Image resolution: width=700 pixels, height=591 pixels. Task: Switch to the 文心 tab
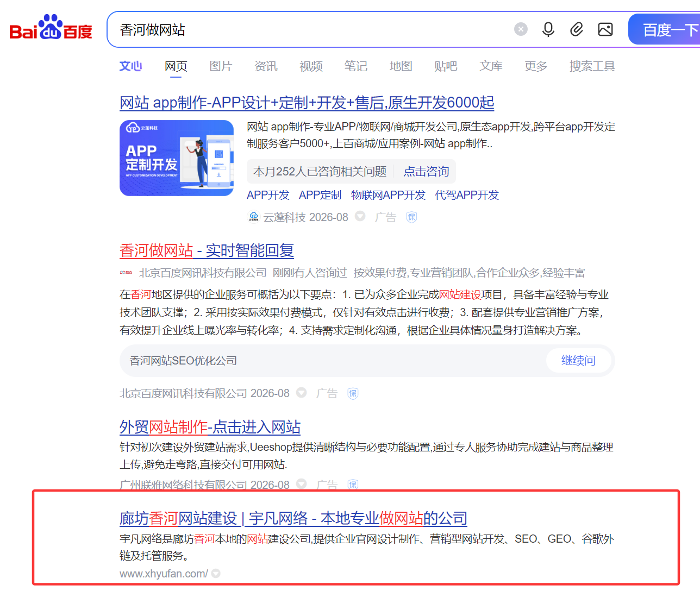click(x=131, y=66)
